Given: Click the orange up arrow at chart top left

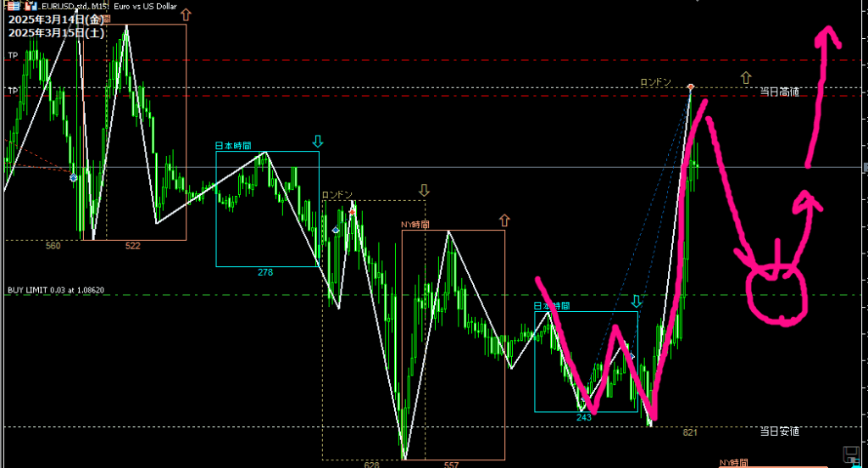Looking at the screenshot, I should (x=186, y=14).
